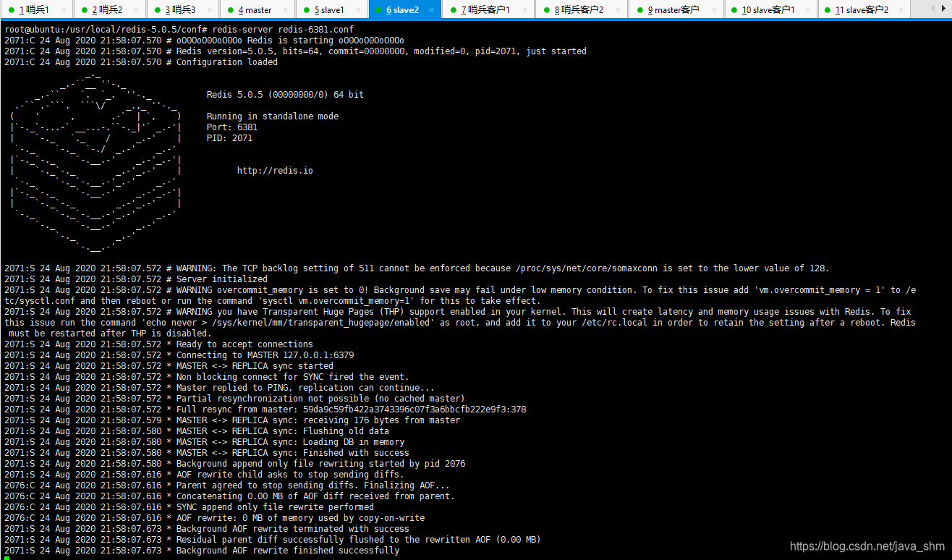This screenshot has height=560, width=952.
Task: Open the slave1 session tab
Action: (331, 10)
